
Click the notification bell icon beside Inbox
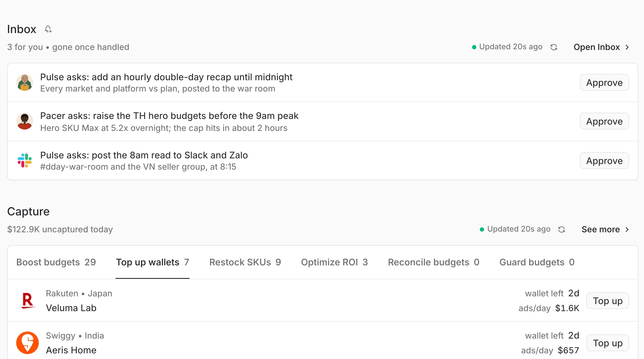tap(48, 29)
